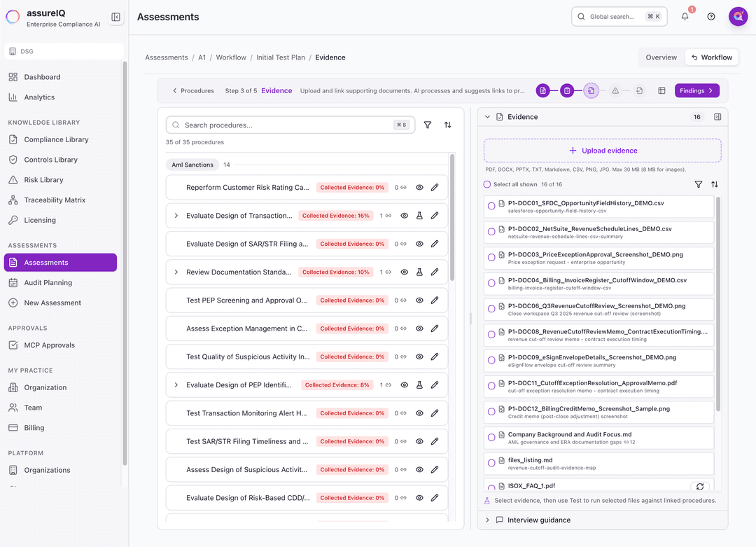Image resolution: width=756 pixels, height=547 pixels.
Task: Toggle visibility eye on Reperform Customer Risk Rating
Action: 419,187
